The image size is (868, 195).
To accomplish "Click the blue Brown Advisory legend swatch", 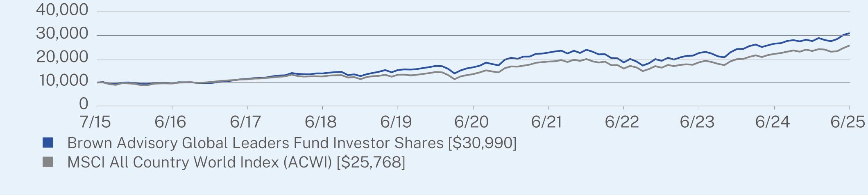I will (x=48, y=143).
